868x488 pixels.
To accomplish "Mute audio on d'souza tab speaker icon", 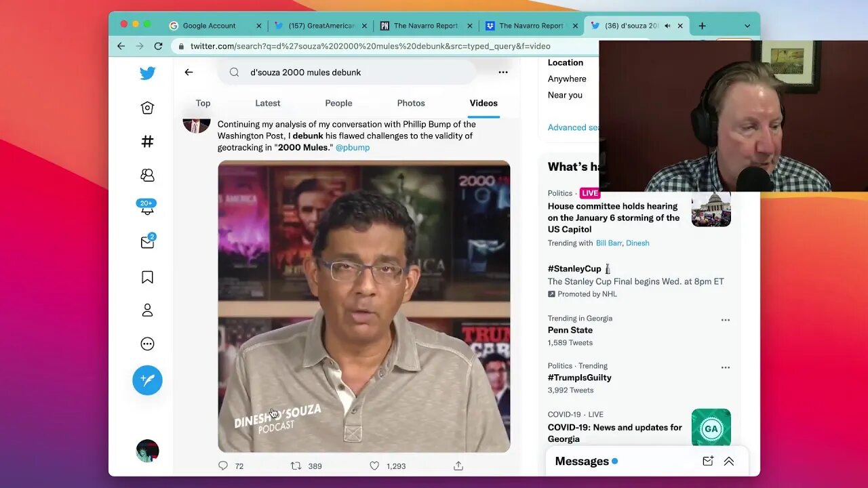I will tap(667, 26).
